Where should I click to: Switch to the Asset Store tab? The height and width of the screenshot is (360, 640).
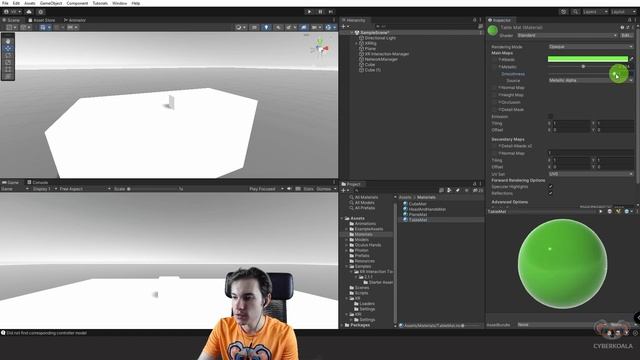pyautogui.click(x=42, y=20)
